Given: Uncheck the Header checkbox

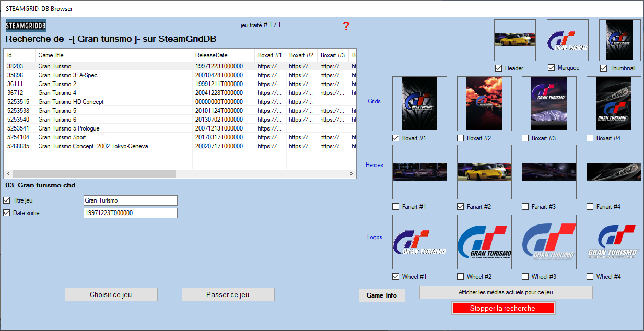Looking at the screenshot, I should [x=499, y=68].
